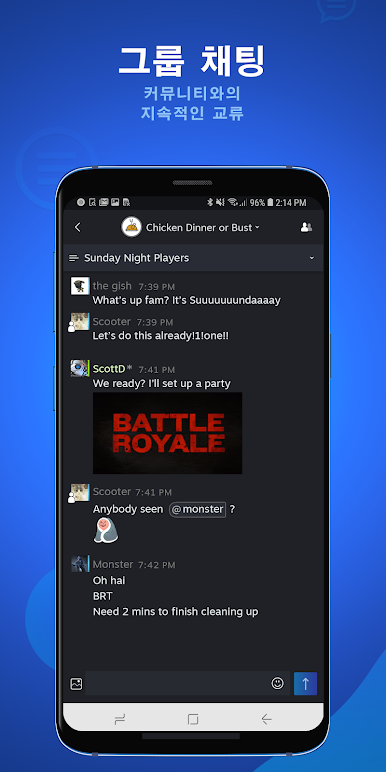Tap the 7:42 PM timestamp by Monster
The image size is (386, 772).
(157, 565)
